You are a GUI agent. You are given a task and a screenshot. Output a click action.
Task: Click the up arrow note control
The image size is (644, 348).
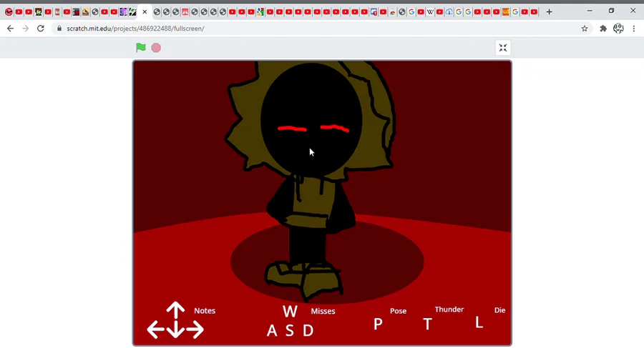point(175,310)
